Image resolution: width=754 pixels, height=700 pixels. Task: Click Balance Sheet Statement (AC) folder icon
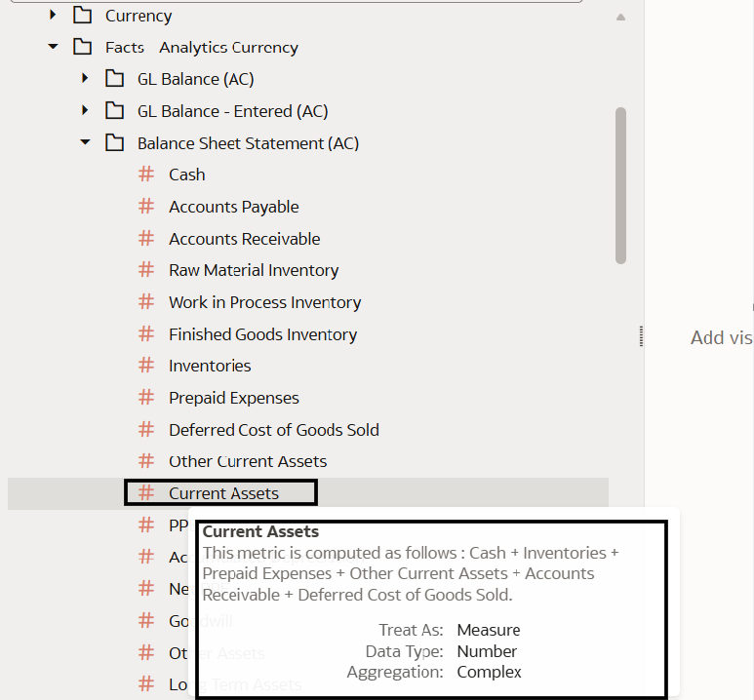tap(114, 142)
